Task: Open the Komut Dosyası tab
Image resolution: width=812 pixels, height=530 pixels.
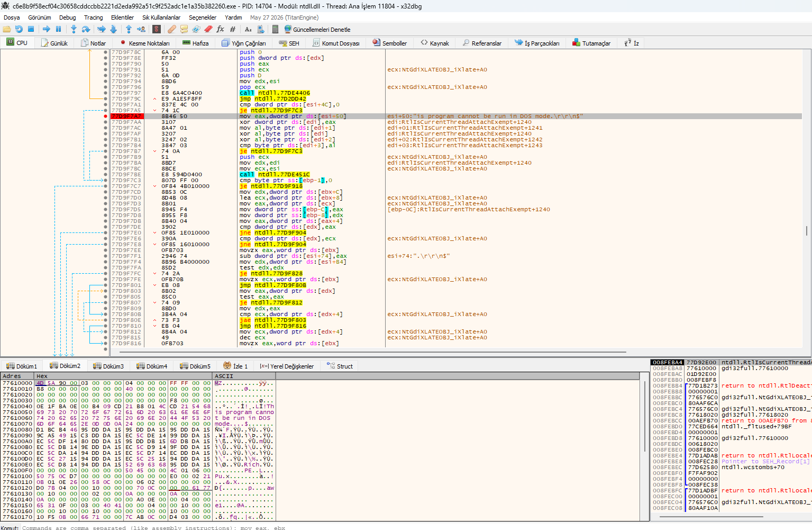Action: point(336,43)
